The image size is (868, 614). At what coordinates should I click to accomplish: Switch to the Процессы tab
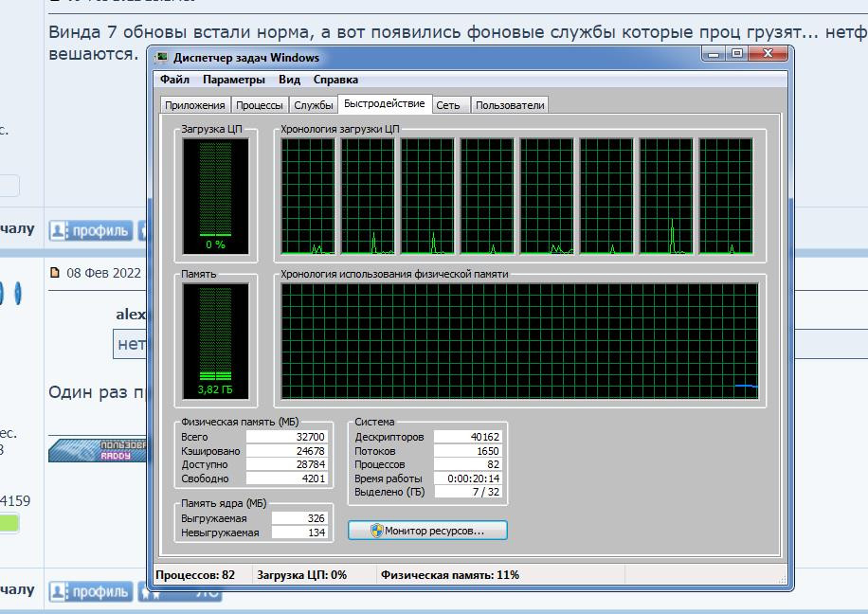tap(259, 105)
